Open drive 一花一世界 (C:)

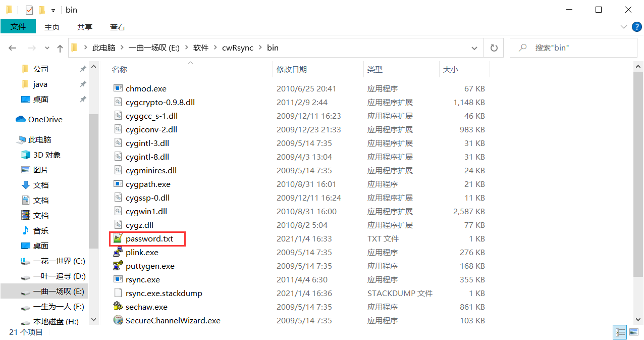click(x=59, y=261)
